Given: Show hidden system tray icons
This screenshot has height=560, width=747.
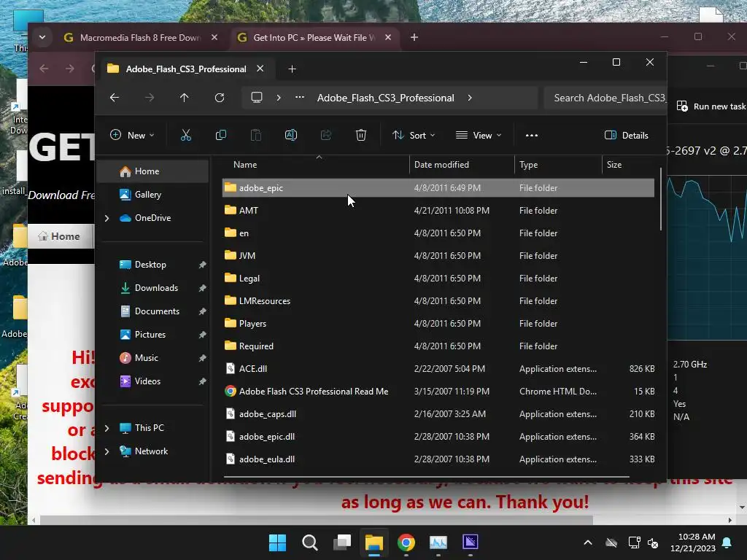Looking at the screenshot, I should [x=588, y=542].
